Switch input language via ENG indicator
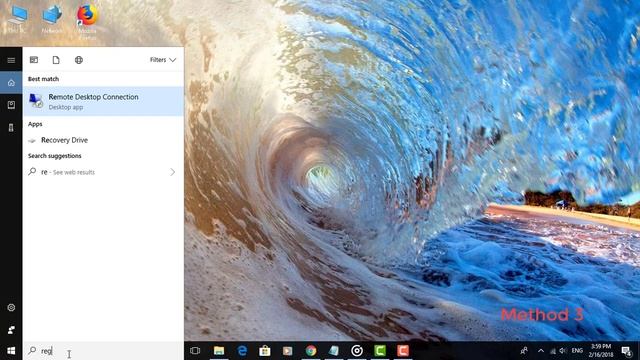 pyautogui.click(x=577, y=351)
